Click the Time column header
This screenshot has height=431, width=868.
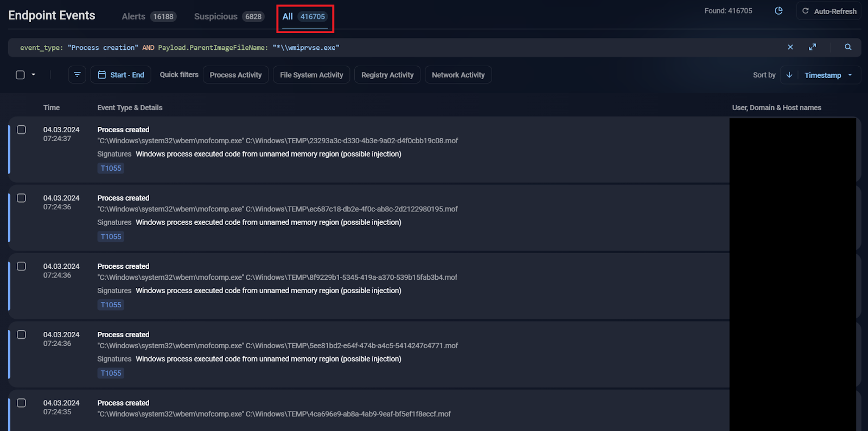[x=52, y=107]
